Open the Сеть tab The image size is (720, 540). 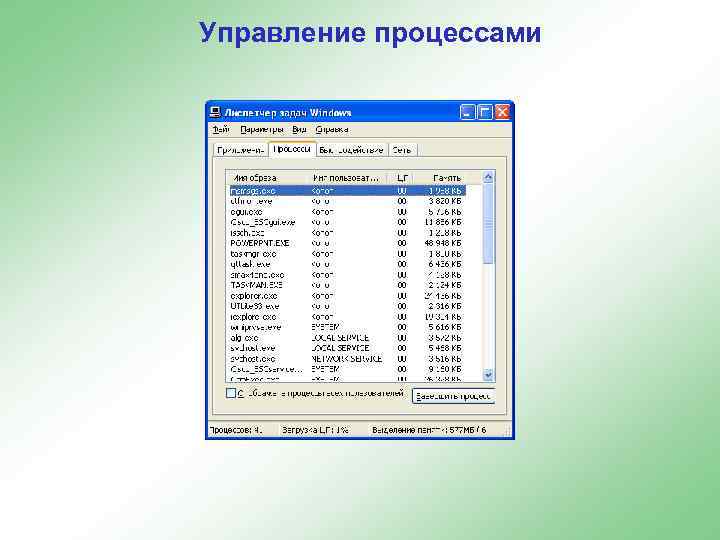(x=402, y=150)
